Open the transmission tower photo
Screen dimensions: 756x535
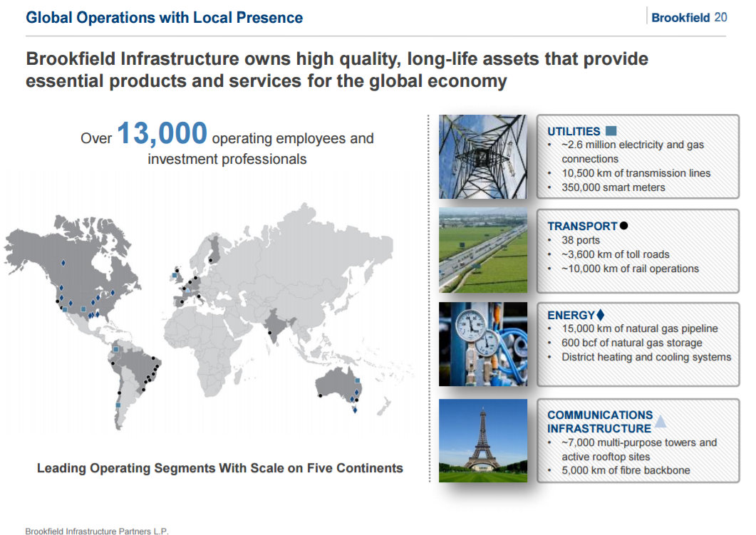coord(482,157)
